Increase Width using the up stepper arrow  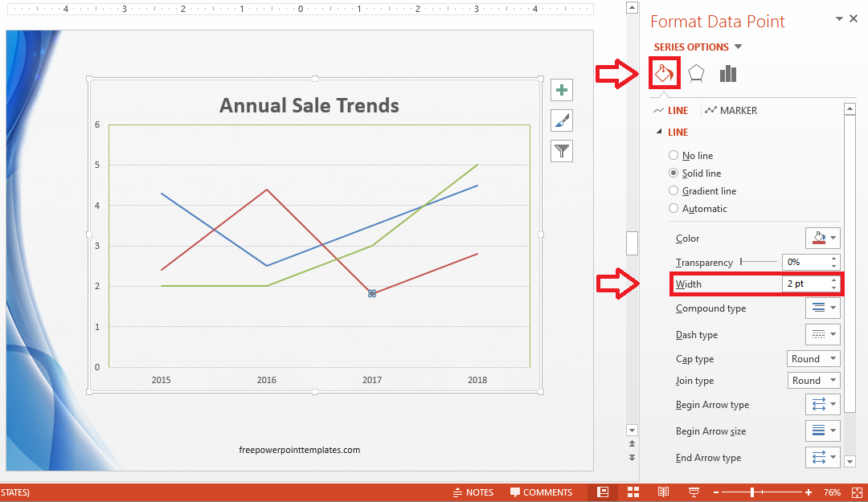[x=833, y=280]
